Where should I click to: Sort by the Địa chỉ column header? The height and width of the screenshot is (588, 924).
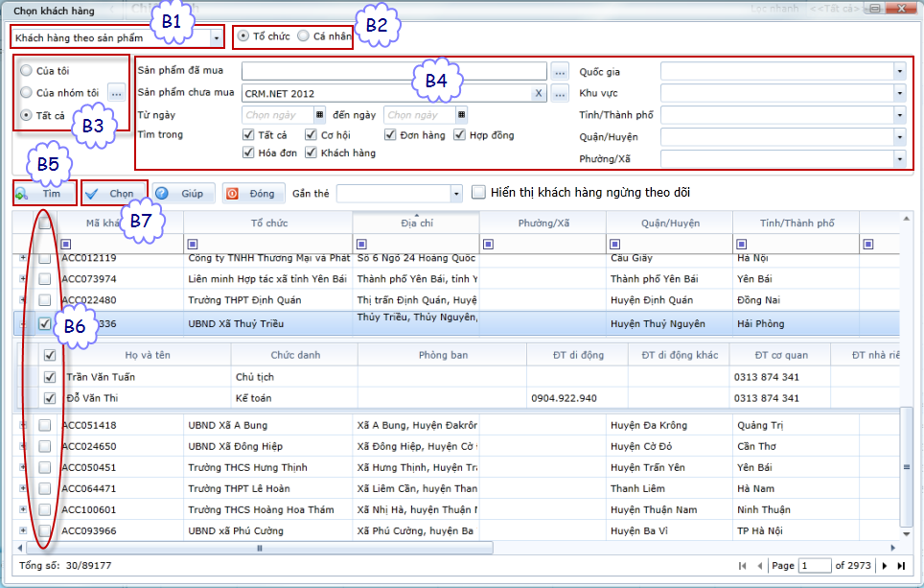[x=416, y=223]
